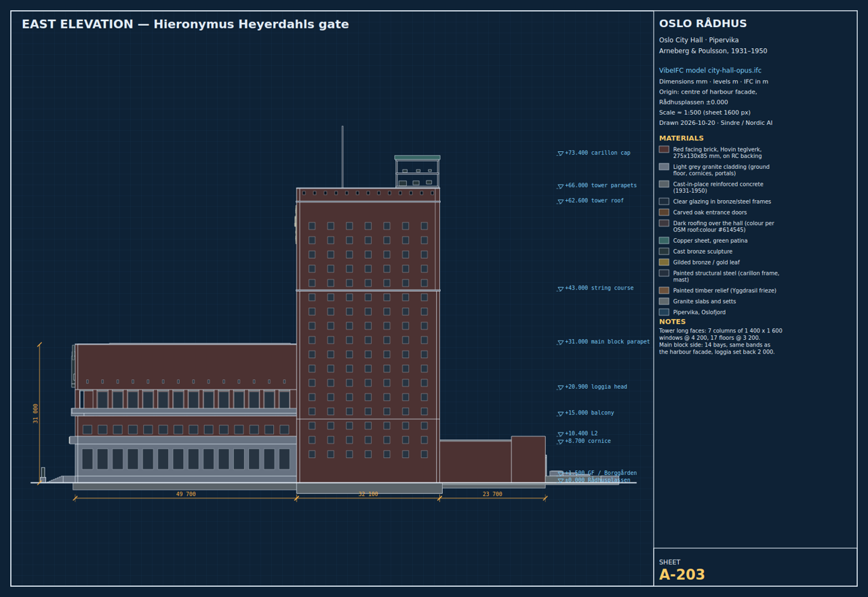Click the clear glazing legend swatch
868x597 pixels.
pyautogui.click(x=664, y=201)
